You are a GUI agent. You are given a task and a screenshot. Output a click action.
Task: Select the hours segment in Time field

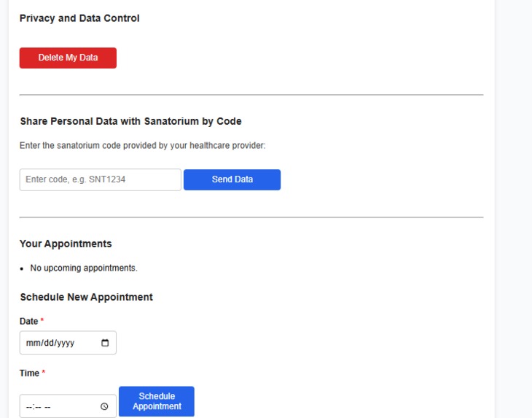tap(28, 406)
